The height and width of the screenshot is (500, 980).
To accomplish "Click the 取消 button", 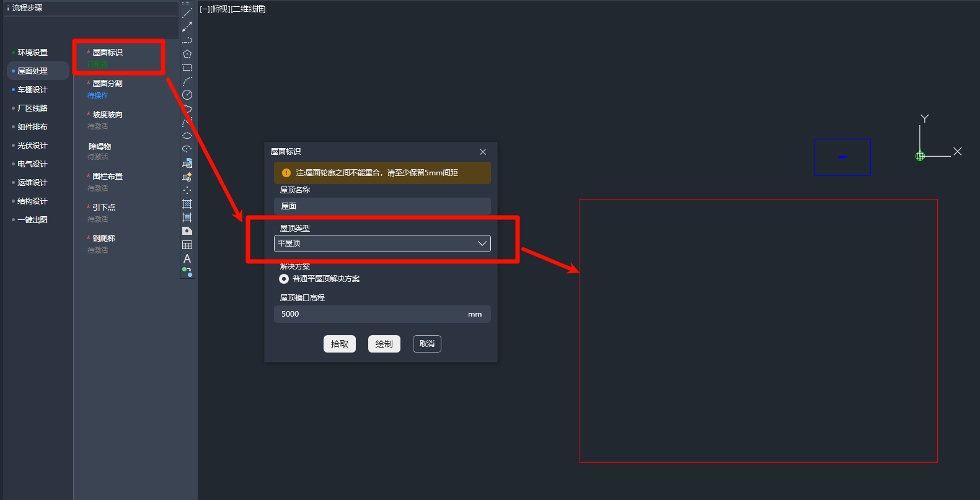I will pos(426,344).
